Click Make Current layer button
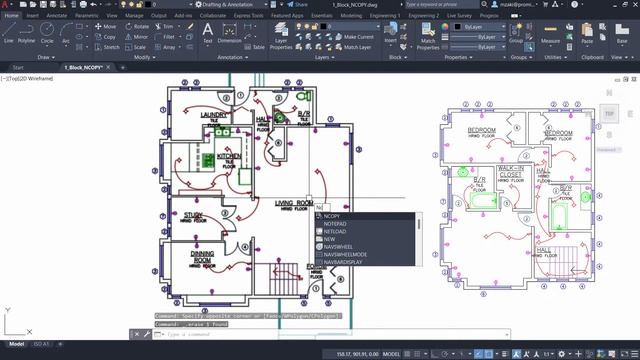The width and height of the screenshot is (640, 360). [354, 37]
